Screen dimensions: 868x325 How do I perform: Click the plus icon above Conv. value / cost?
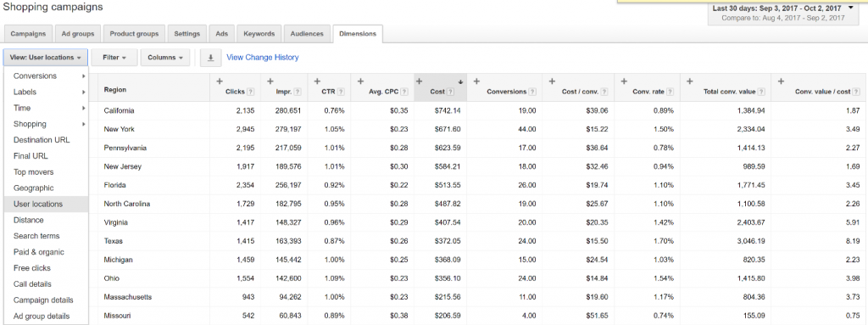tap(781, 81)
